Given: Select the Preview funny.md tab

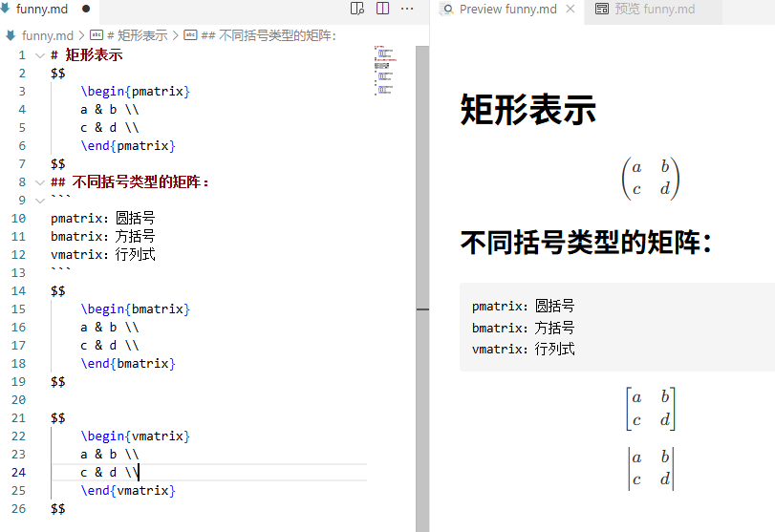Looking at the screenshot, I should click(x=507, y=9).
